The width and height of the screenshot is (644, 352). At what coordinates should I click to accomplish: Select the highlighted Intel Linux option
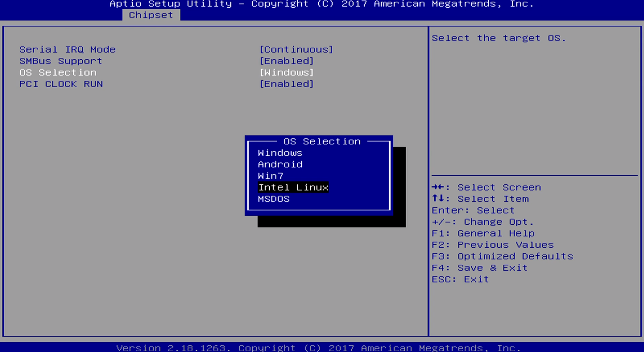click(293, 187)
